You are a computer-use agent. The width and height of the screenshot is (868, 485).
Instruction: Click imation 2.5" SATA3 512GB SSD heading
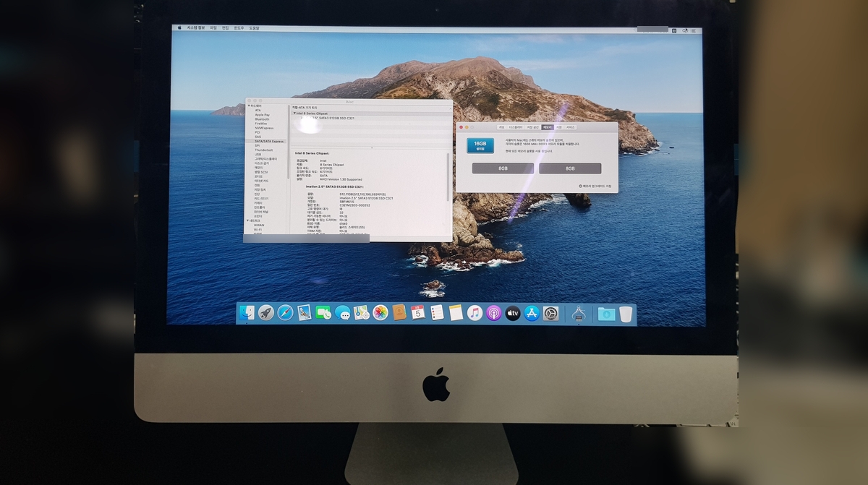[334, 186]
